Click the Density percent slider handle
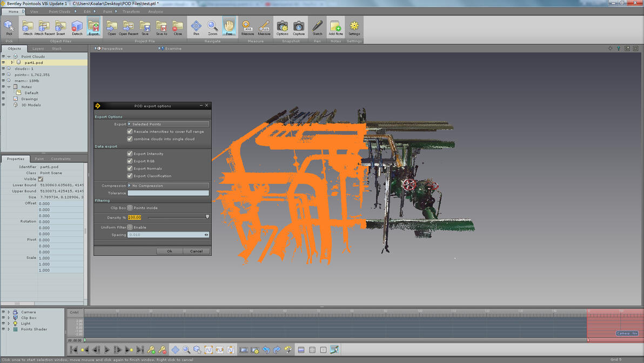The width and height of the screenshot is (644, 363). click(207, 217)
